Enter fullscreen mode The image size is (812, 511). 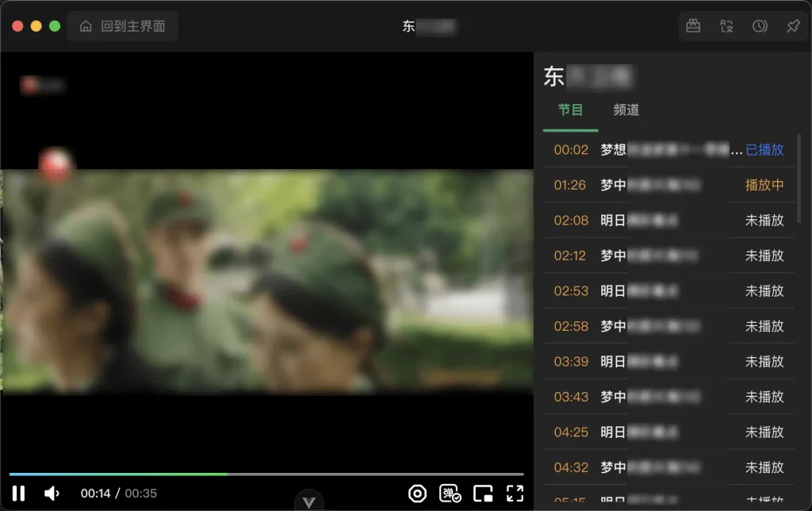(515, 493)
